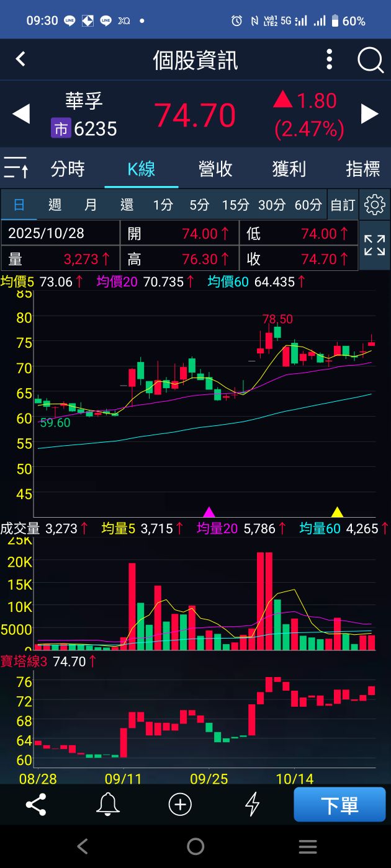Tap the 均價5 moving average label

point(17,282)
